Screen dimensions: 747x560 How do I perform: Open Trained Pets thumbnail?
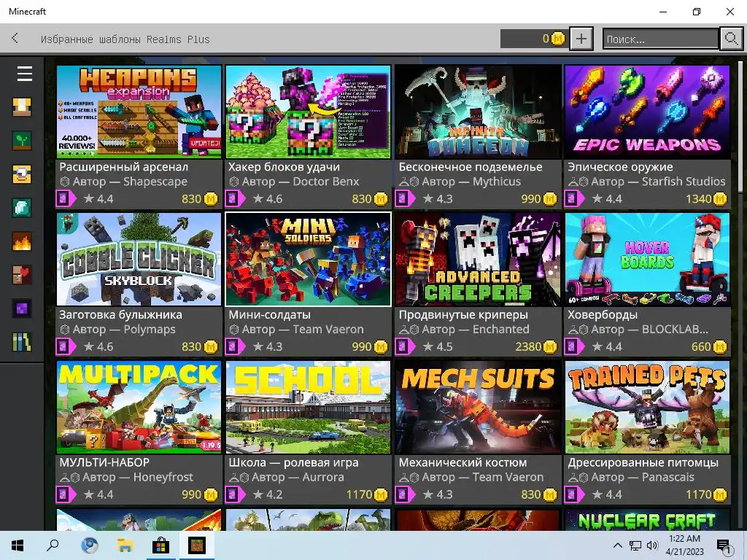coord(647,407)
